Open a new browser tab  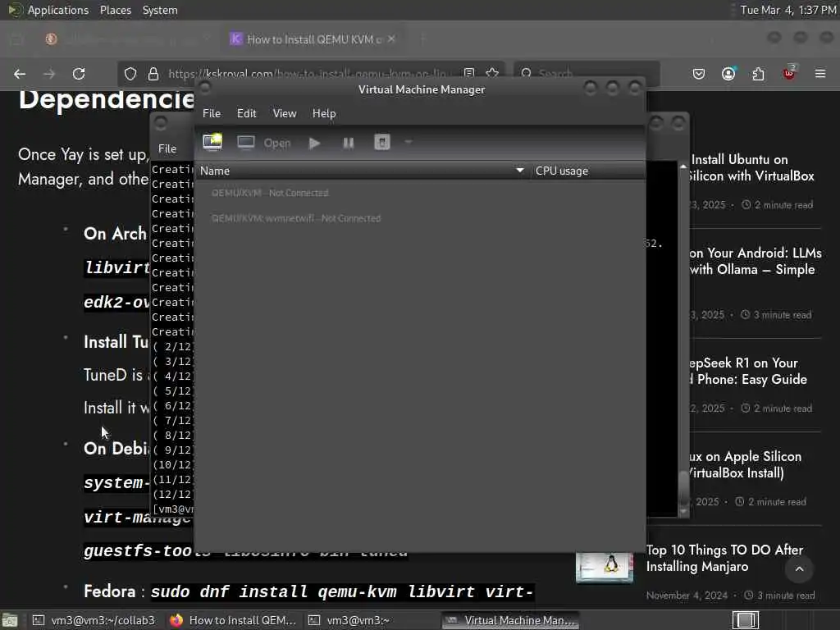(422, 39)
